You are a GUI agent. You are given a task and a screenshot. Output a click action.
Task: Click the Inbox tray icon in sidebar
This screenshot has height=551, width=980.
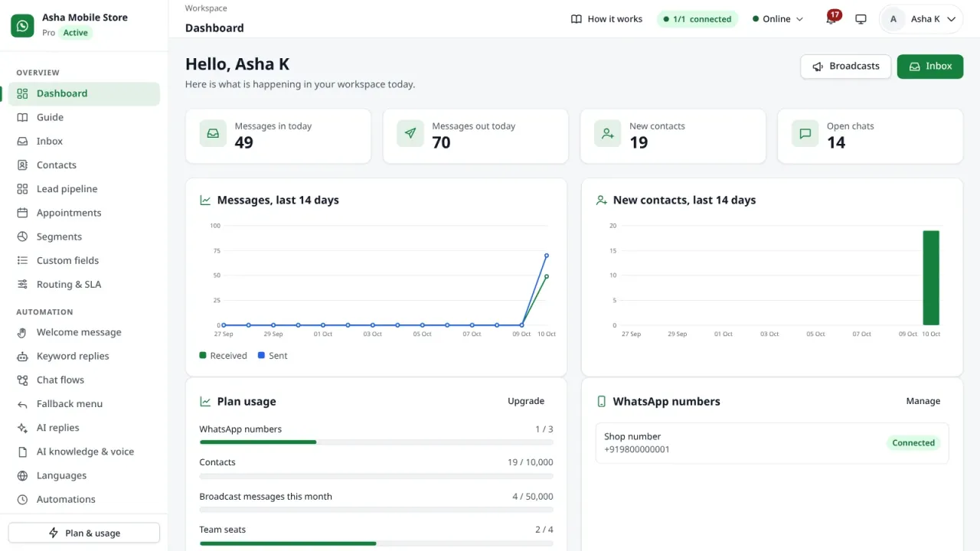pos(22,141)
